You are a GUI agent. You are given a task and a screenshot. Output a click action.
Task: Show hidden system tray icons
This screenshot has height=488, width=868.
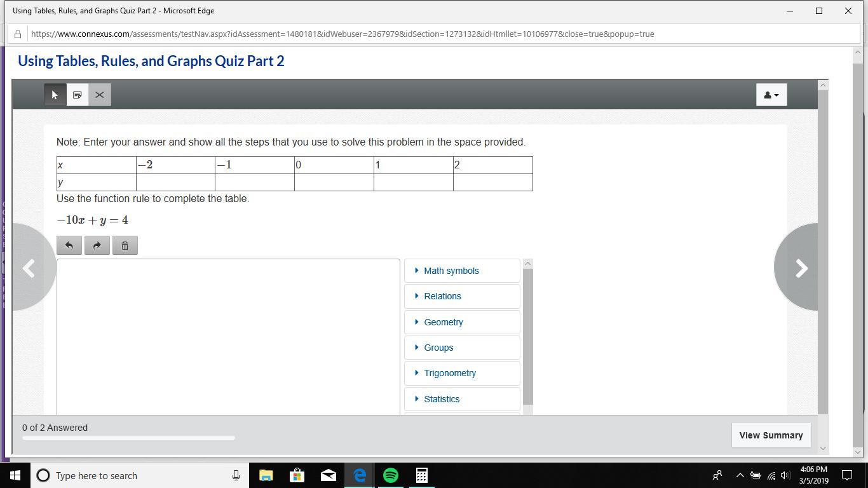pyautogui.click(x=740, y=475)
